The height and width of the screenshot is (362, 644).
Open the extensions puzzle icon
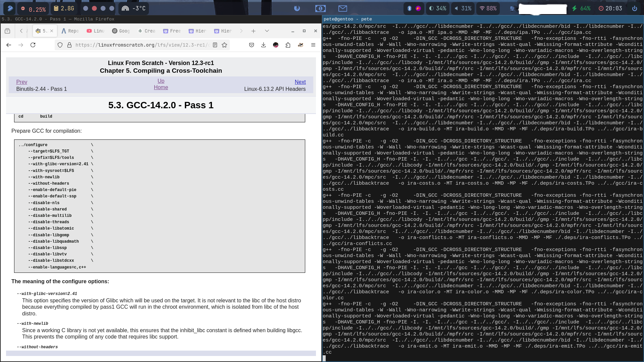[288, 45]
